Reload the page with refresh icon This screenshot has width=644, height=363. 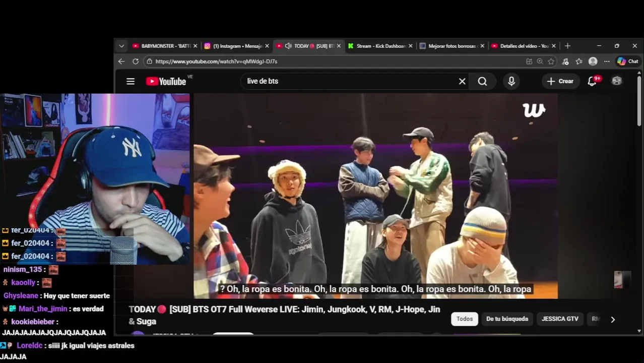coord(136,61)
